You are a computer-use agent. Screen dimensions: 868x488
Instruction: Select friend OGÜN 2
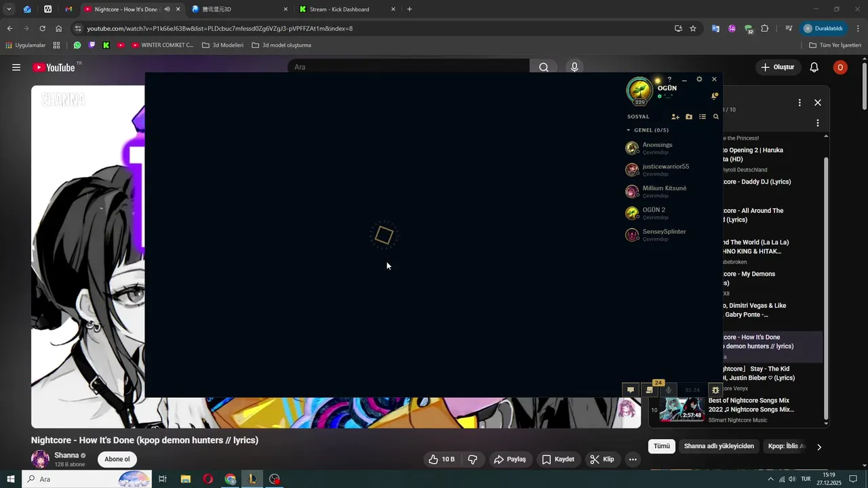click(671, 213)
